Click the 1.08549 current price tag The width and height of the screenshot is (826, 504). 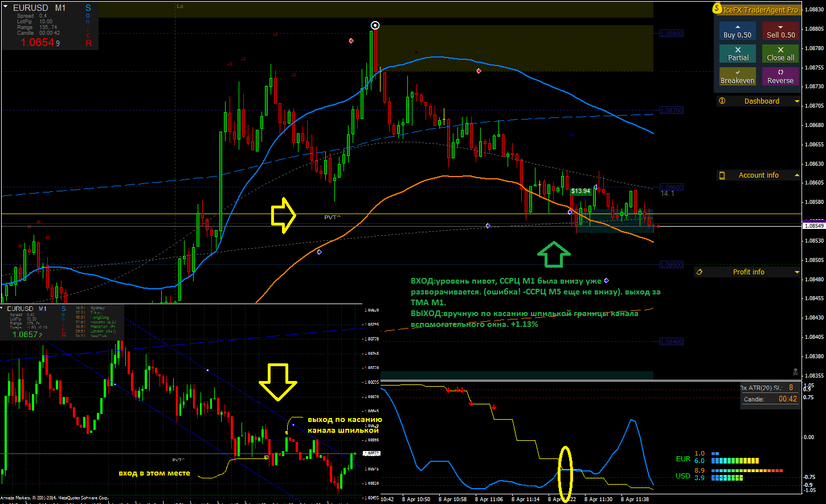[x=813, y=226]
